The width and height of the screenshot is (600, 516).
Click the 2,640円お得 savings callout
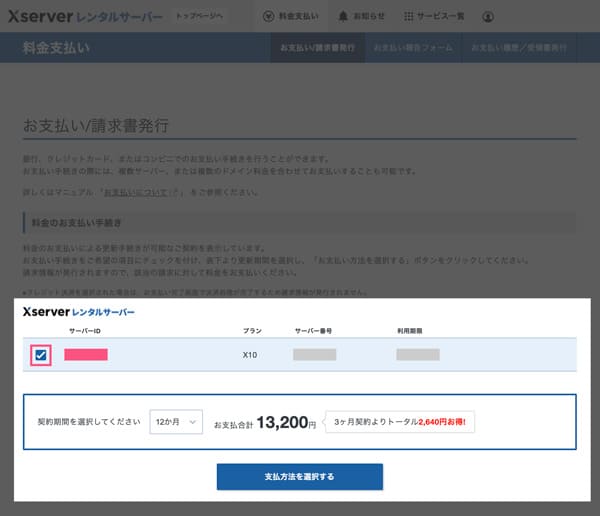[405, 423]
